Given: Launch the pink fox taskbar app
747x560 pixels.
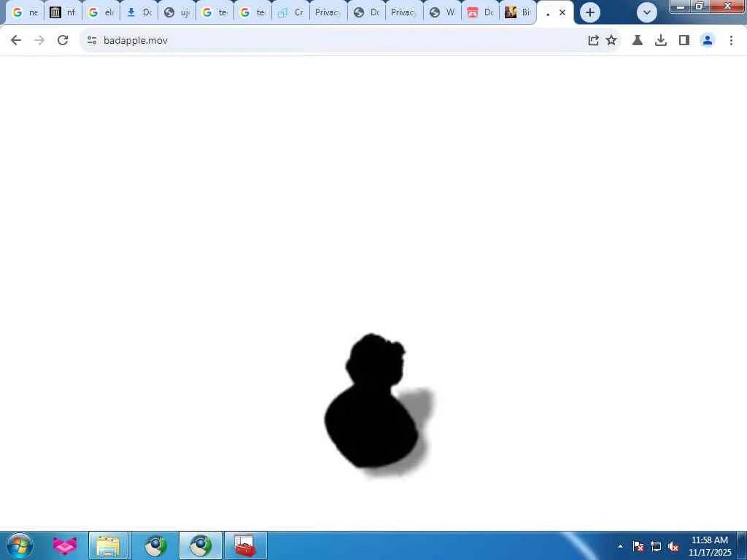Looking at the screenshot, I should pyautogui.click(x=65, y=545).
